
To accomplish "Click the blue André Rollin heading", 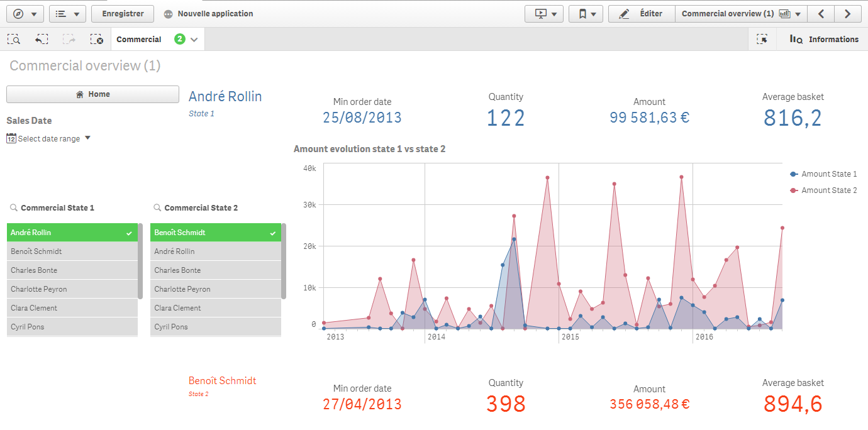I will (225, 96).
